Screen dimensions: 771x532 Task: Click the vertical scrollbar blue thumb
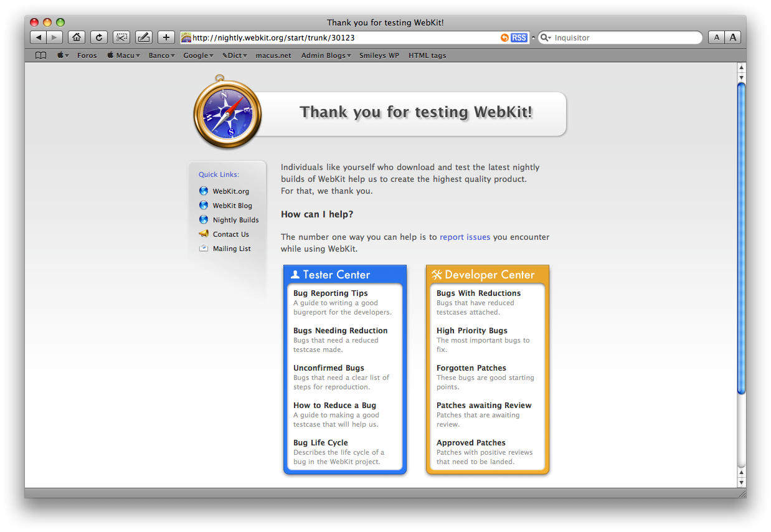point(741,237)
